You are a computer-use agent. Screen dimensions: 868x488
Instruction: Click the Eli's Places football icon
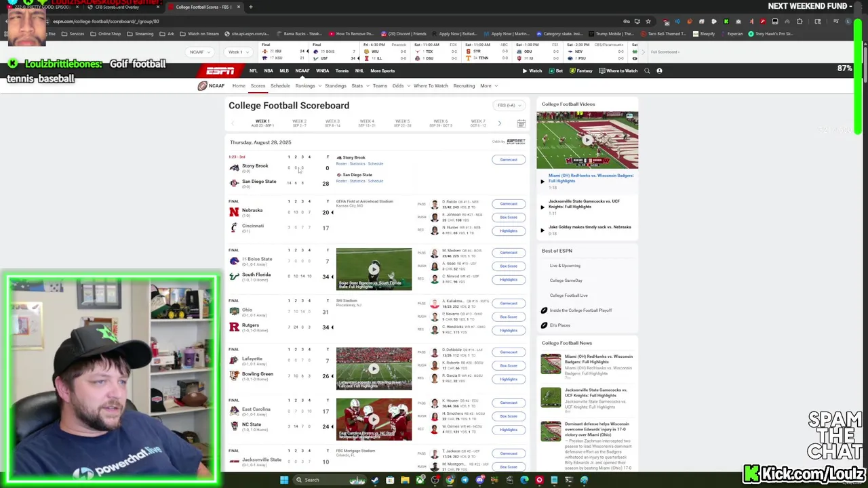pyautogui.click(x=544, y=325)
